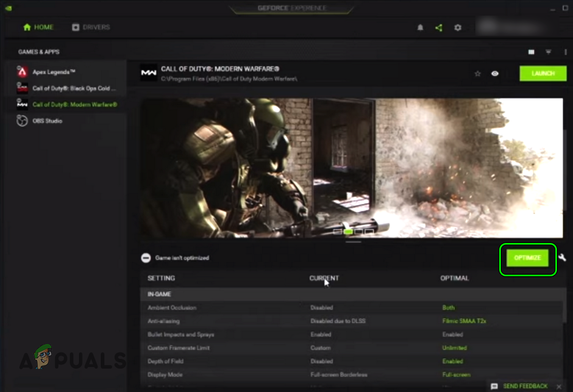This screenshot has width=573, height=392.
Task: Click Game isn't optimized status text
Action: pyautogui.click(x=182, y=258)
